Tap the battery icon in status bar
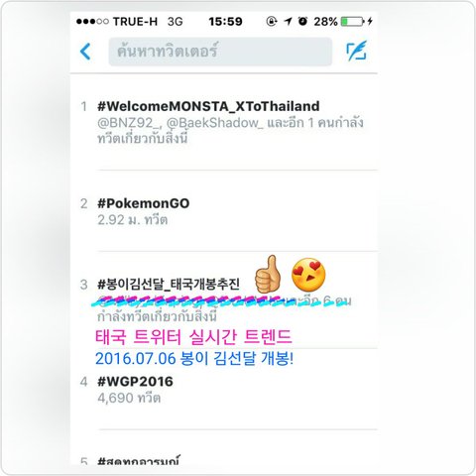476x476 pixels. 353,22
